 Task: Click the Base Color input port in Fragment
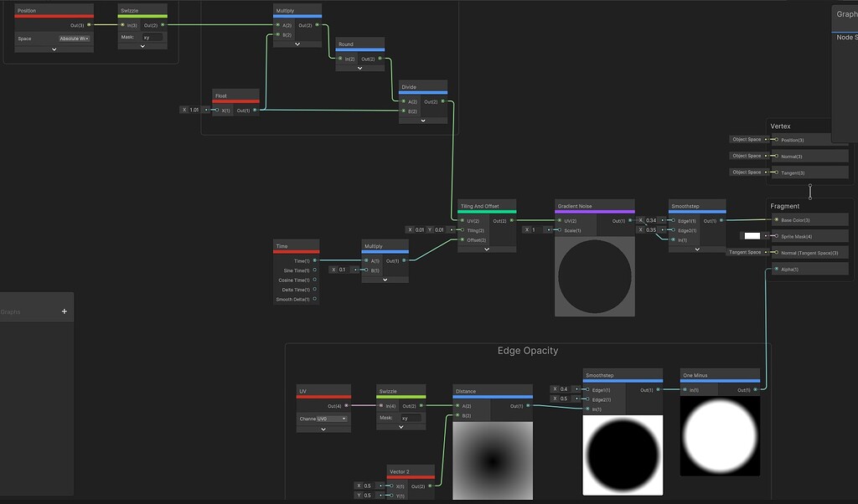coord(775,219)
